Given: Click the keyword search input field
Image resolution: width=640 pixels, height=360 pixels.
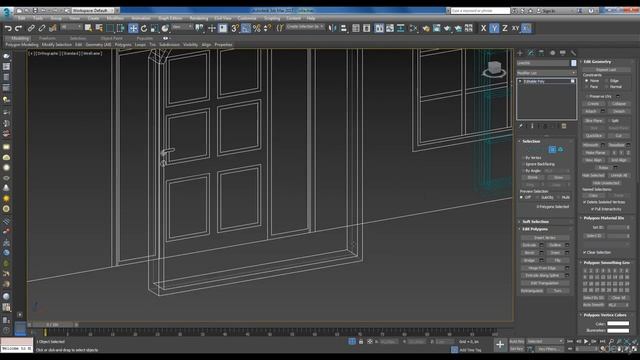Looking at the screenshot, I should pyautogui.click(x=480, y=11).
